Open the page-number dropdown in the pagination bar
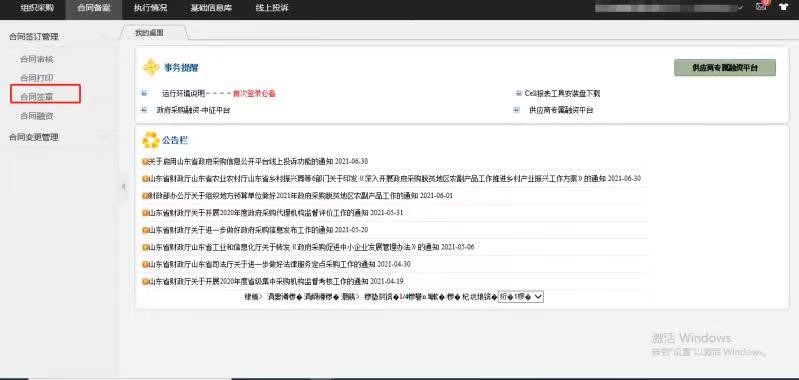Image resolution: width=799 pixels, height=380 pixels. (521, 296)
